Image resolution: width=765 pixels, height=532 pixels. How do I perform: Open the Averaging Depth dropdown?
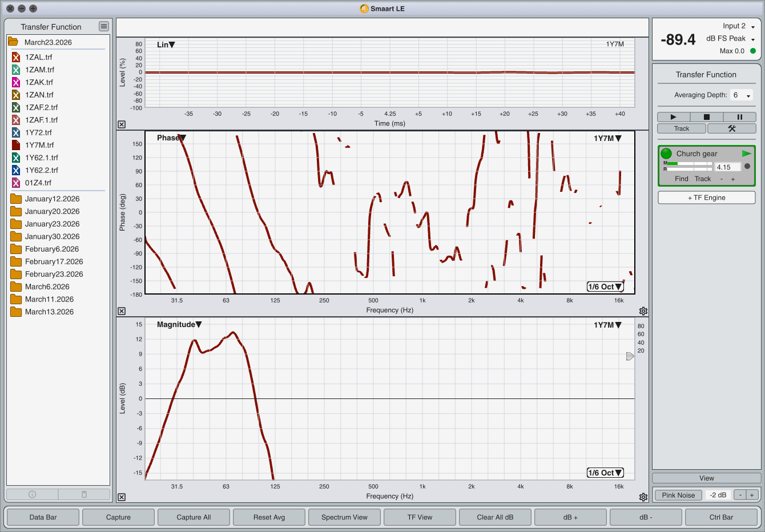tap(742, 95)
